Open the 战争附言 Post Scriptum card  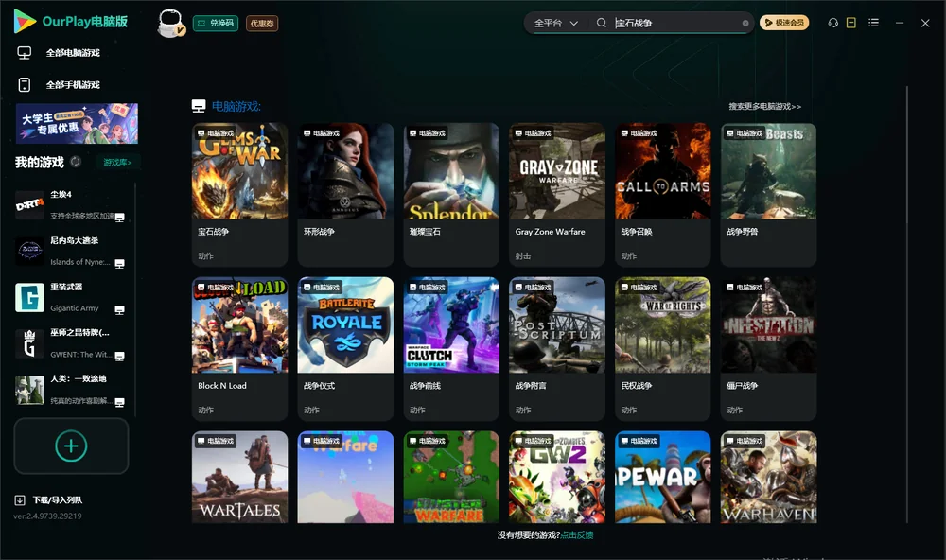point(557,348)
